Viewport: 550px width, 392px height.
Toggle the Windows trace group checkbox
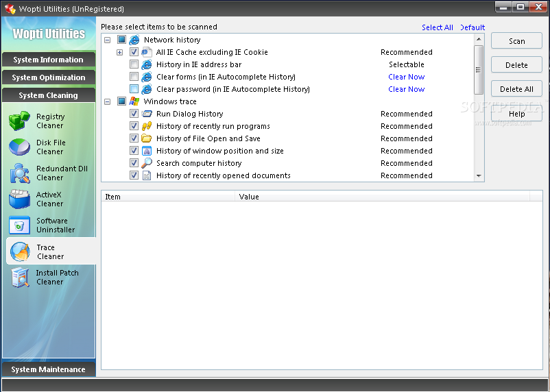point(121,101)
